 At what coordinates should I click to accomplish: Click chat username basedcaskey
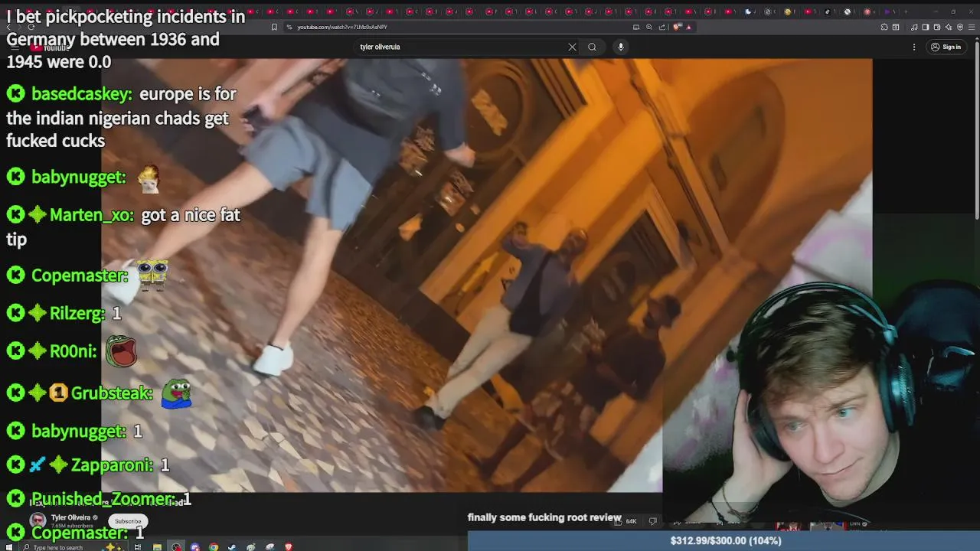(x=81, y=94)
